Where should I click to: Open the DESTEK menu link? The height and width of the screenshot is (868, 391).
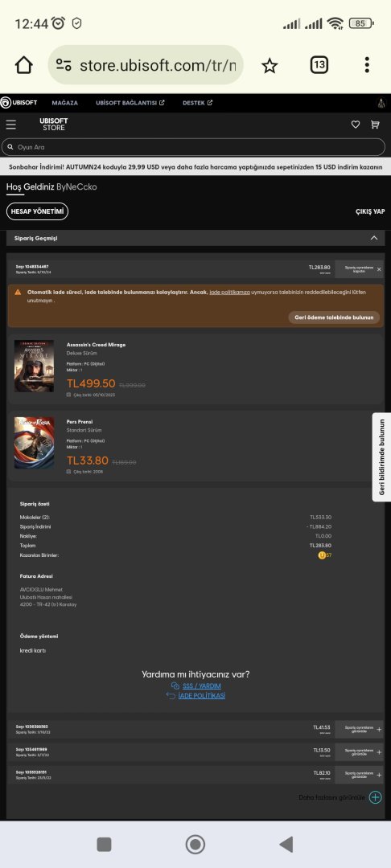click(x=197, y=103)
